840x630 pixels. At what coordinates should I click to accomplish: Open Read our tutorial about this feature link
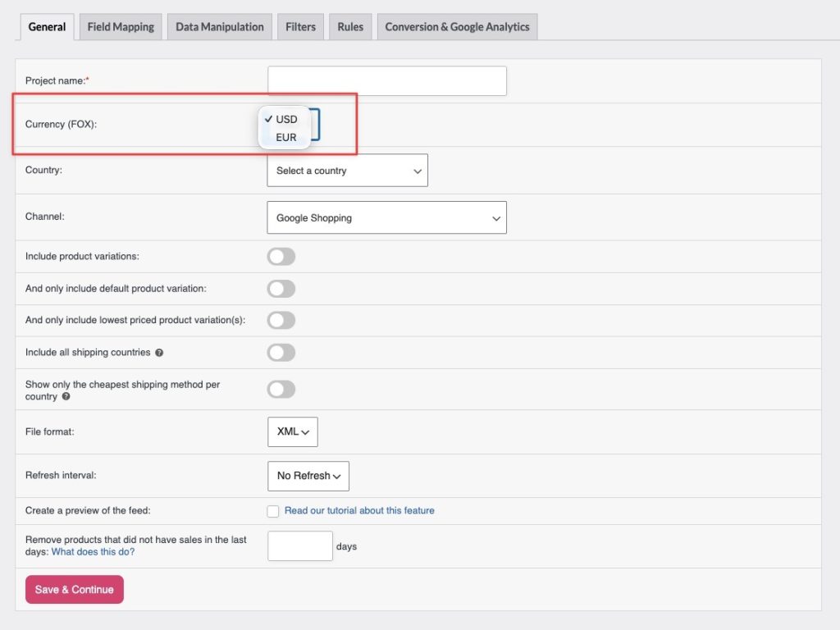(359, 510)
